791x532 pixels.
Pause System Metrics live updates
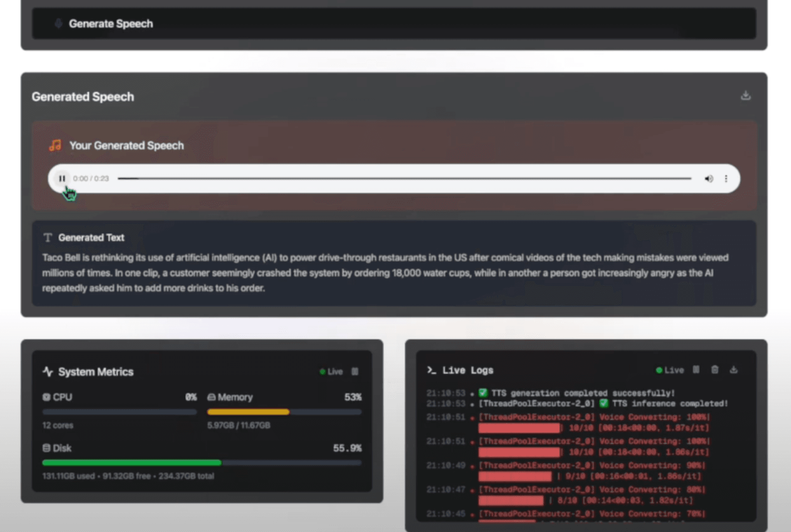point(355,371)
